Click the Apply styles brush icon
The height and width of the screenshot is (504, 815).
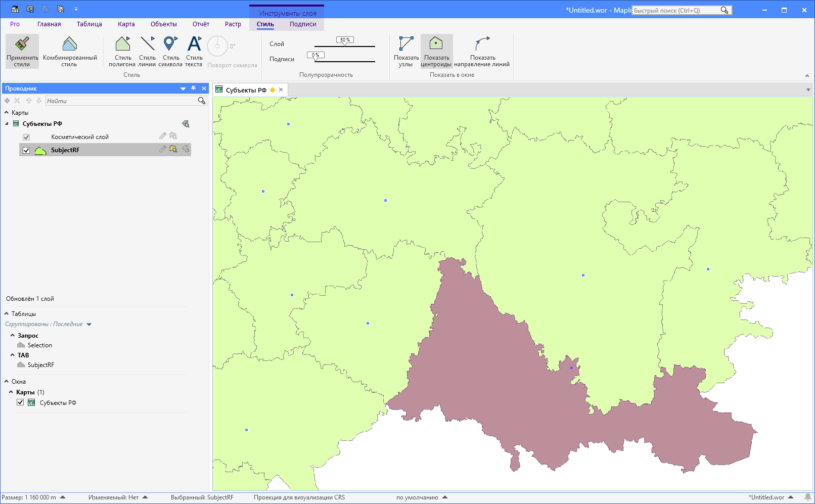[x=22, y=44]
